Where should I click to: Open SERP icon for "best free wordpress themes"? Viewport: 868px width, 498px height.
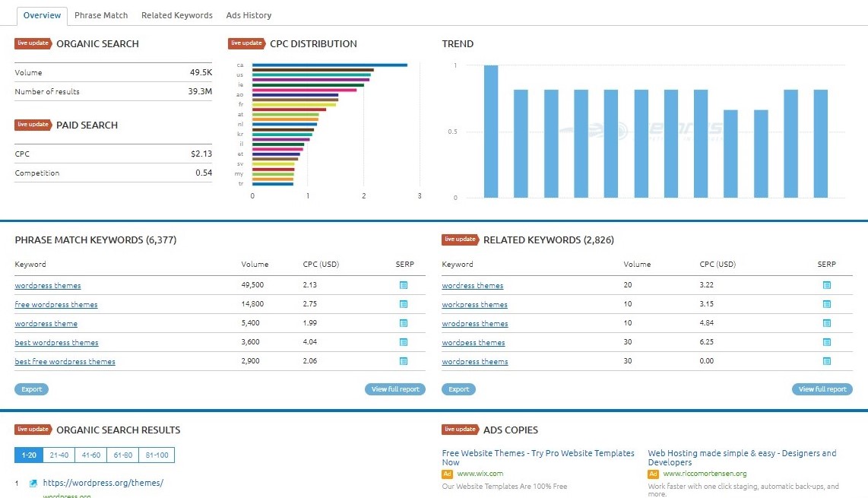(x=404, y=360)
